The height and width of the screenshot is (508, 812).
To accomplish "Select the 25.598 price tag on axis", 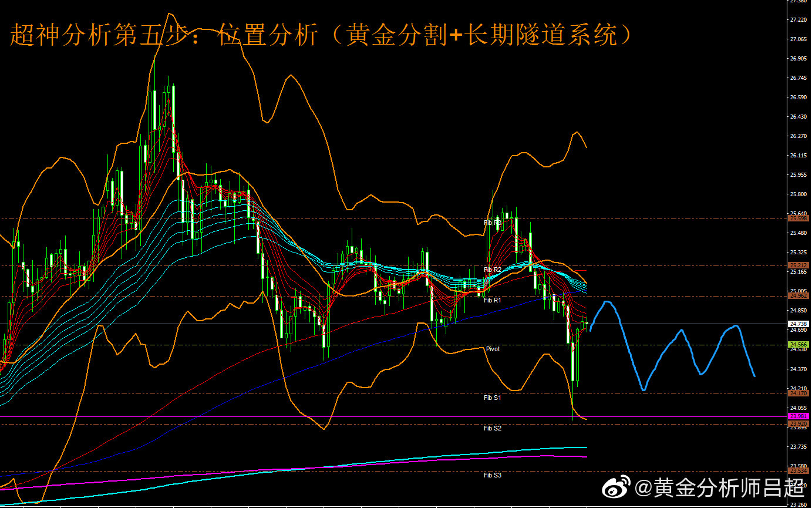I will point(798,218).
